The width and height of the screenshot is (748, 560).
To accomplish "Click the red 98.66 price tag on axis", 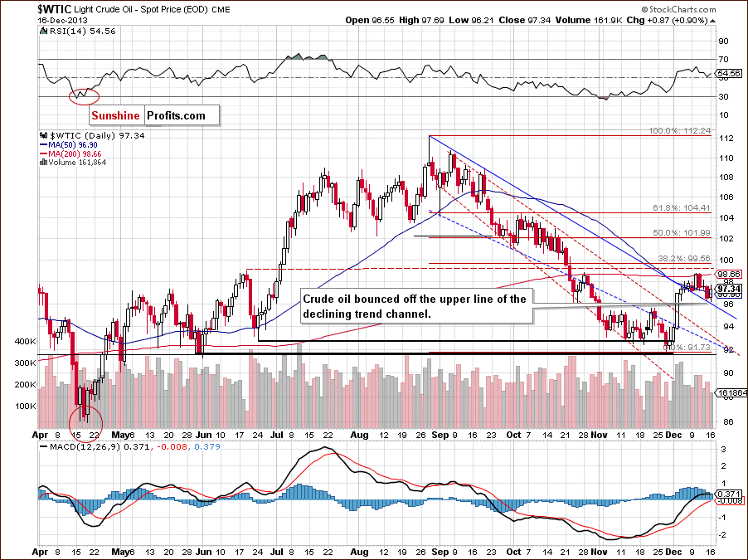I will point(729,274).
